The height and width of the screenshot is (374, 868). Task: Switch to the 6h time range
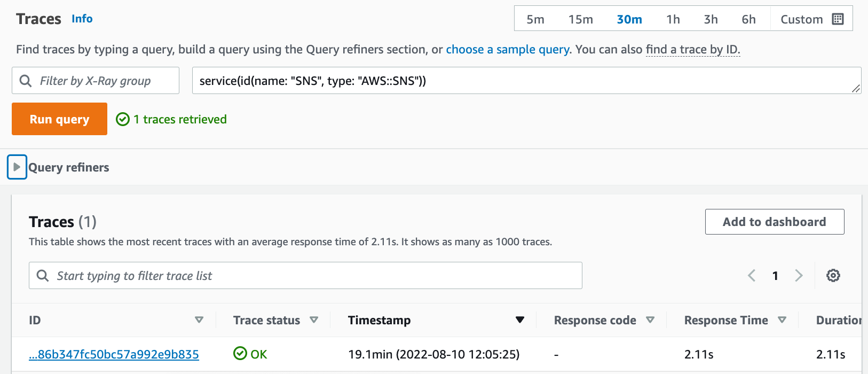748,19
